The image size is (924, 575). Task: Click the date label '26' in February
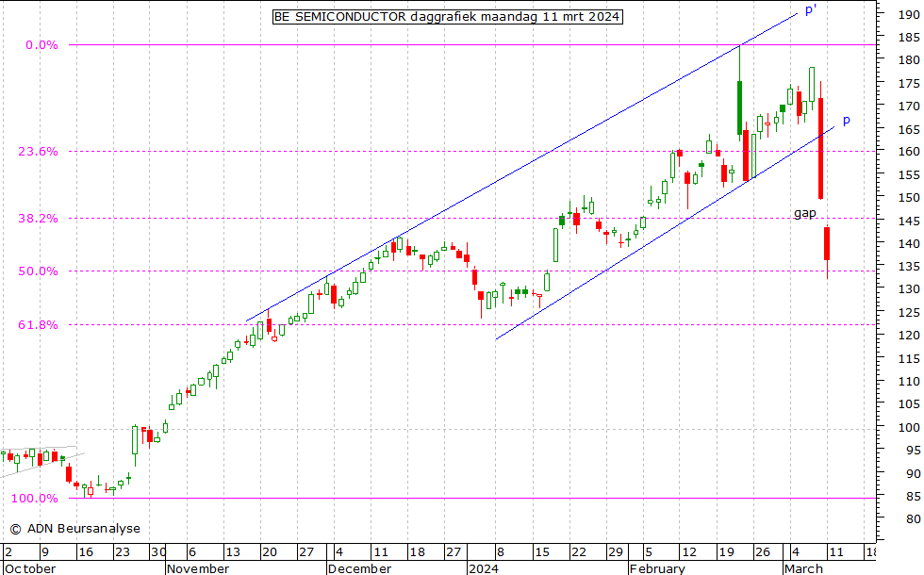[x=763, y=552]
